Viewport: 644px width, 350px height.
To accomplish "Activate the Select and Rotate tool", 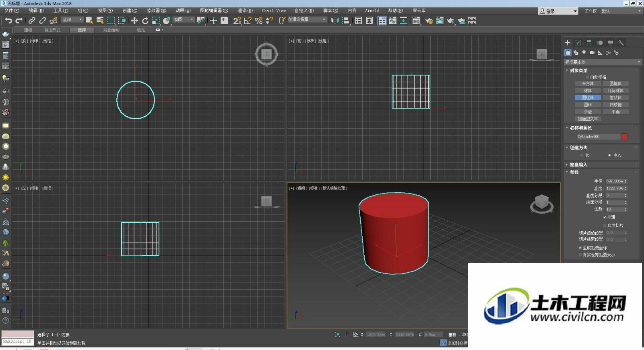I will click(x=145, y=21).
